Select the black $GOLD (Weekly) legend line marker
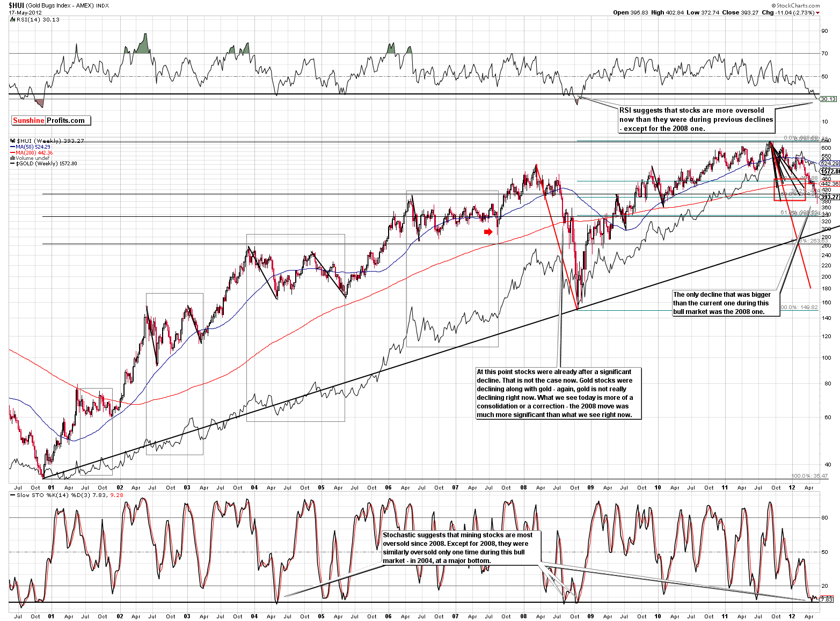This screenshot has height=621, width=840. (12, 163)
